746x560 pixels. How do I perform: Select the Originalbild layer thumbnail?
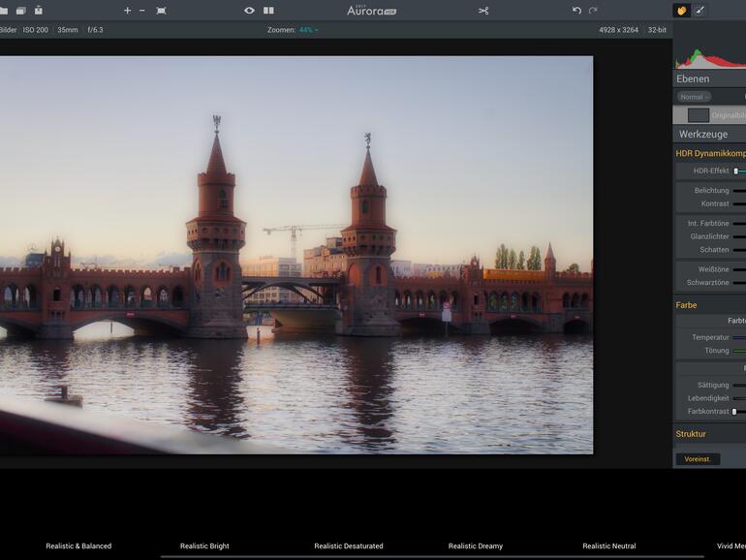698,115
